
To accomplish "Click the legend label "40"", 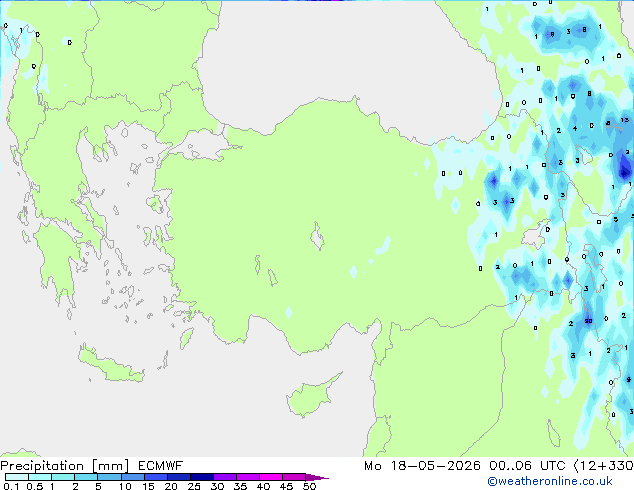I will pyautogui.click(x=264, y=486).
